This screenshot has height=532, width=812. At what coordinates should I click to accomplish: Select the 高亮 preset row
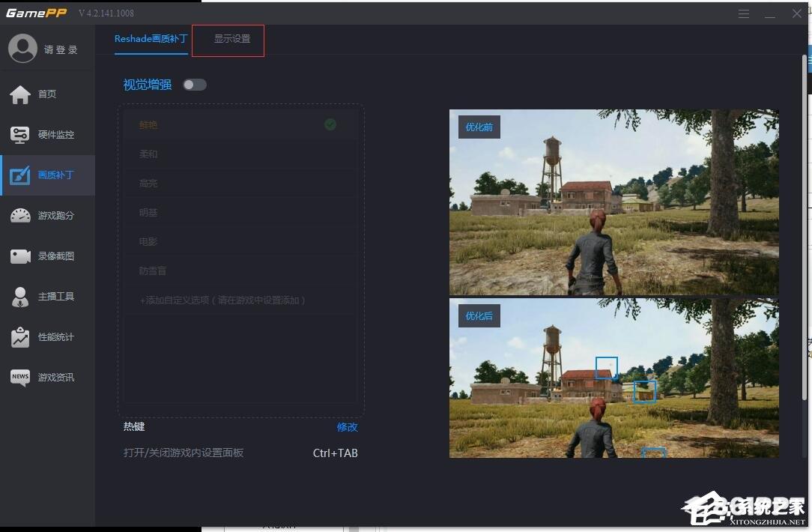click(x=240, y=183)
